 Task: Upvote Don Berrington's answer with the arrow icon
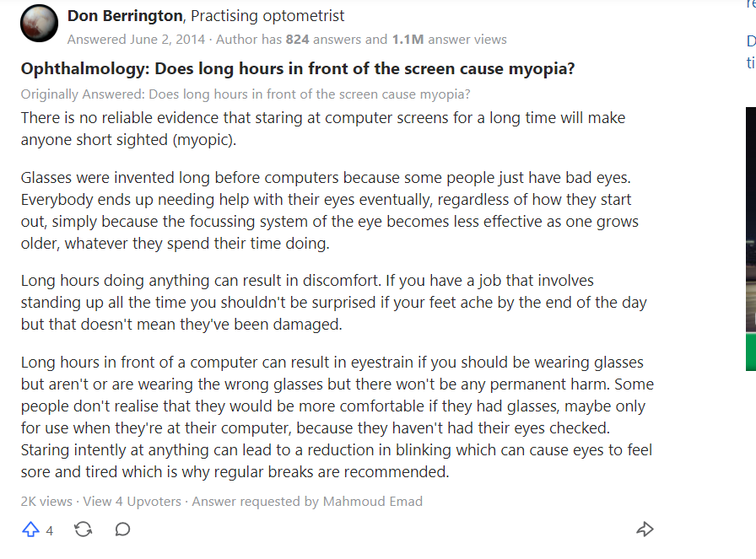point(31,529)
